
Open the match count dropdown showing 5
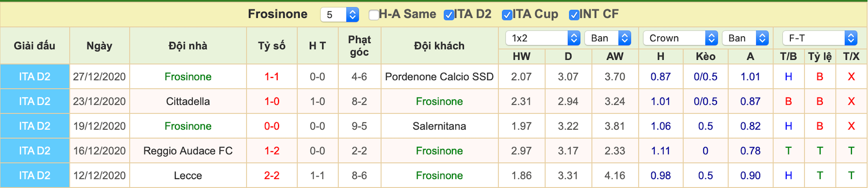339,15
